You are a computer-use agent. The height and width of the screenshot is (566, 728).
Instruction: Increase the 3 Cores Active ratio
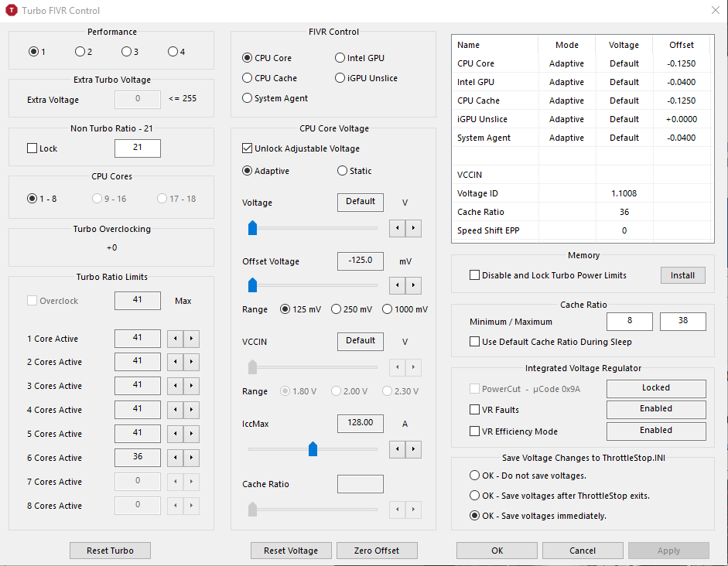(x=191, y=386)
